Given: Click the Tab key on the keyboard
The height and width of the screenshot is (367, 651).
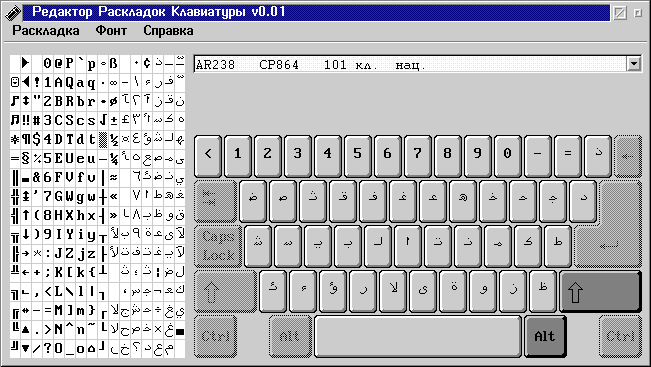Looking at the screenshot, I should 215,201.
